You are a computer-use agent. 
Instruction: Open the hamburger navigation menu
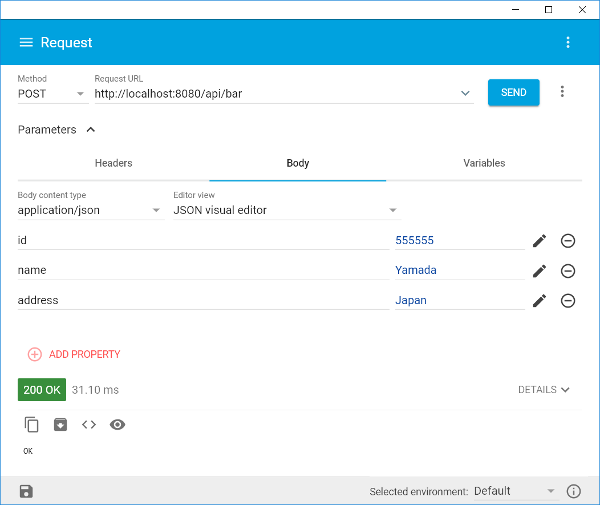click(26, 42)
